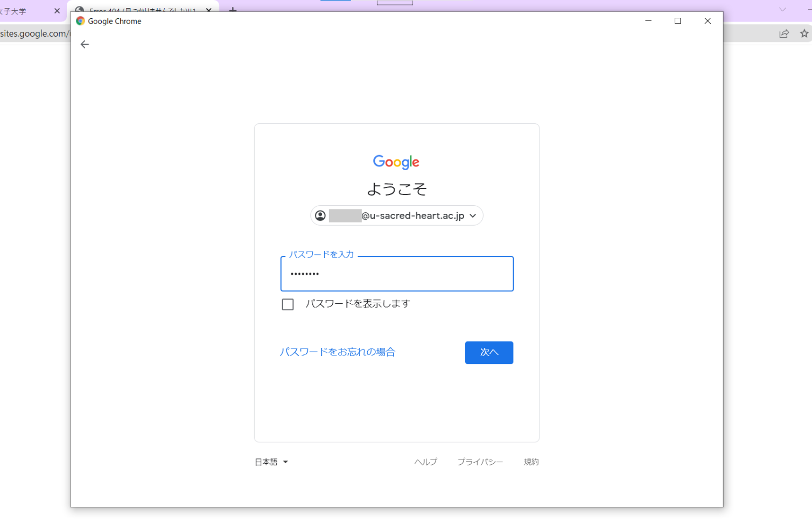Open the account switcher for @u-sacred-heart.ac.jp
Image resolution: width=812 pixels, height=523 pixels.
pyautogui.click(x=397, y=215)
